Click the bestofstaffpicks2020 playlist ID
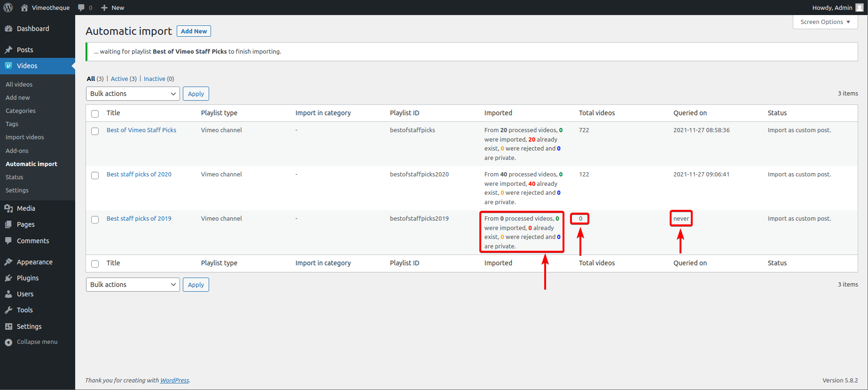The height and width of the screenshot is (390, 868). point(419,174)
